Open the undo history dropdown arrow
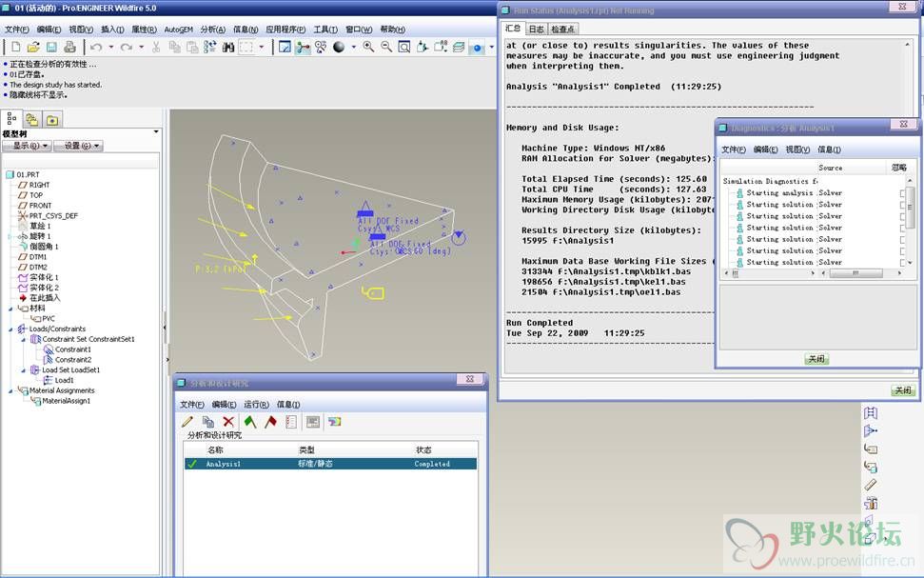This screenshot has width=924, height=578. tap(110, 48)
